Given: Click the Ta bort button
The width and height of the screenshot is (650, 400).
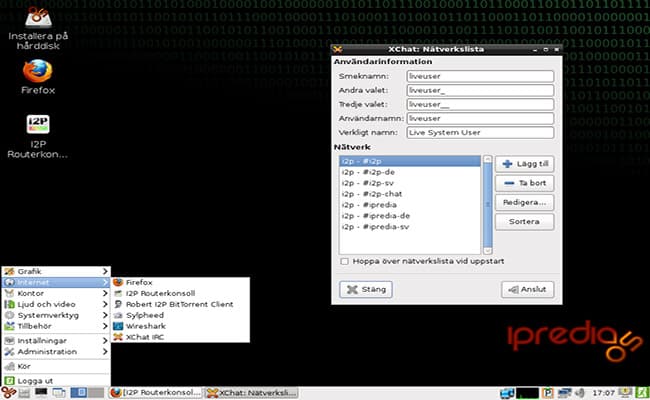Looking at the screenshot, I should point(525,183).
